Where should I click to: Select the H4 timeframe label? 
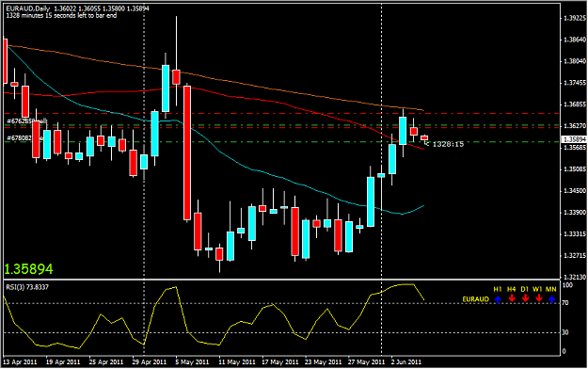point(511,289)
